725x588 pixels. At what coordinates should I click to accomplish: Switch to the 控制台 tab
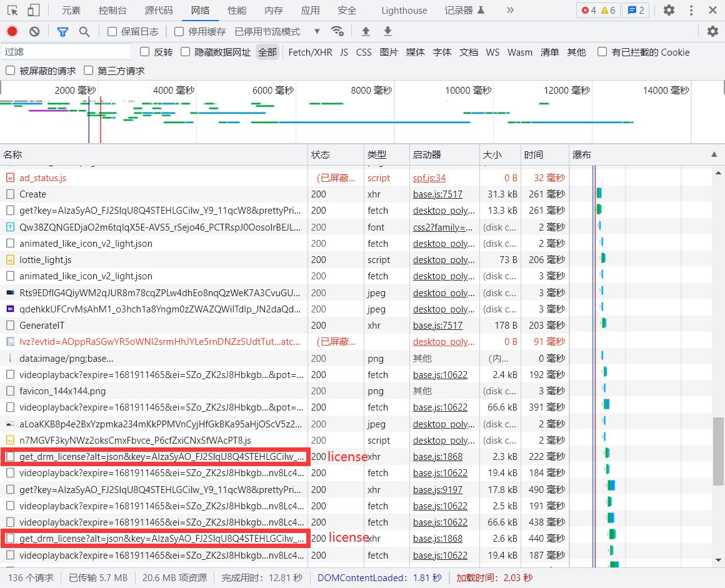coord(112,10)
